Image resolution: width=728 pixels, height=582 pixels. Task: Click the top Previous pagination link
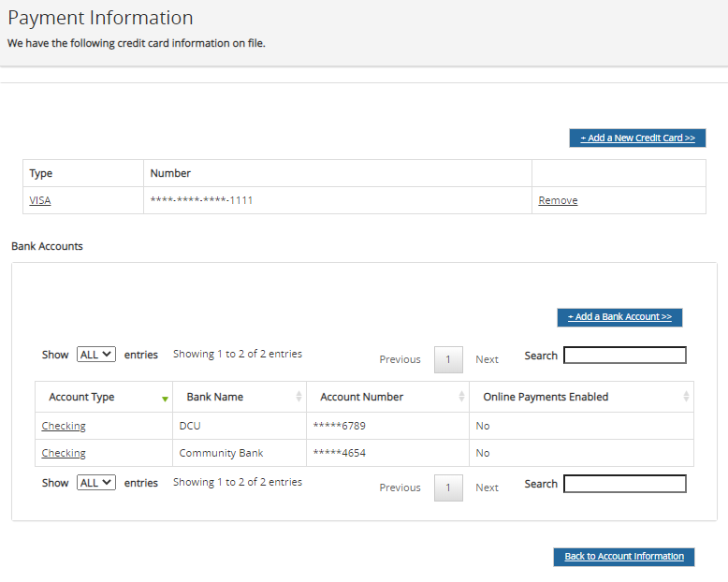click(400, 359)
